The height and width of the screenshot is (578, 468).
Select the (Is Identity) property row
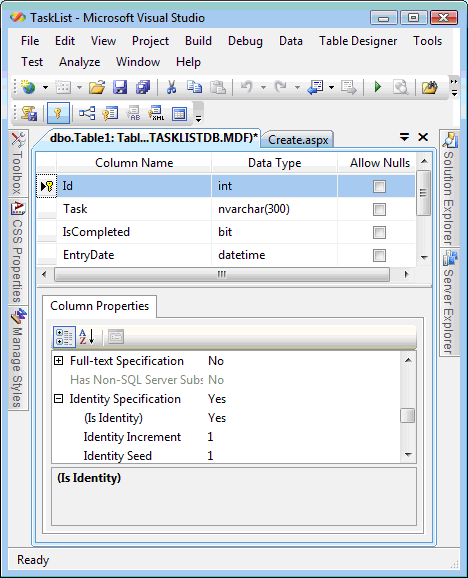(226, 418)
